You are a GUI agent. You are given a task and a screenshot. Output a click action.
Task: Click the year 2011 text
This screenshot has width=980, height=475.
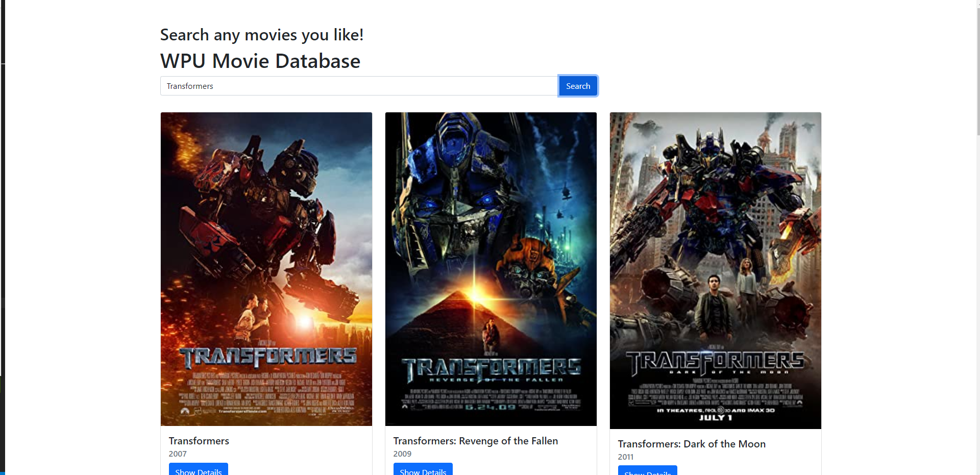[626, 457]
